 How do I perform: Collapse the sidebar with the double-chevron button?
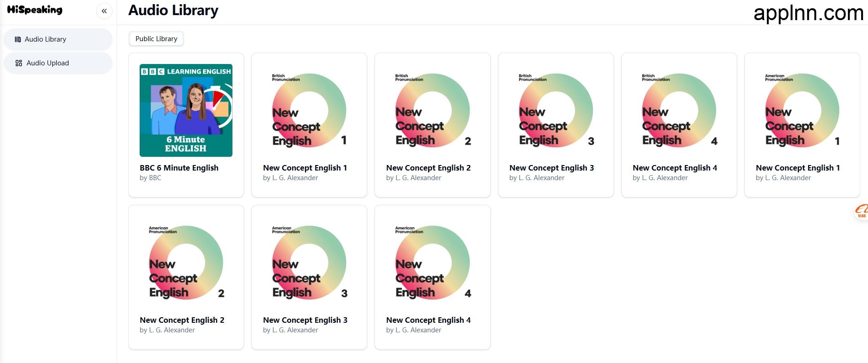[104, 11]
